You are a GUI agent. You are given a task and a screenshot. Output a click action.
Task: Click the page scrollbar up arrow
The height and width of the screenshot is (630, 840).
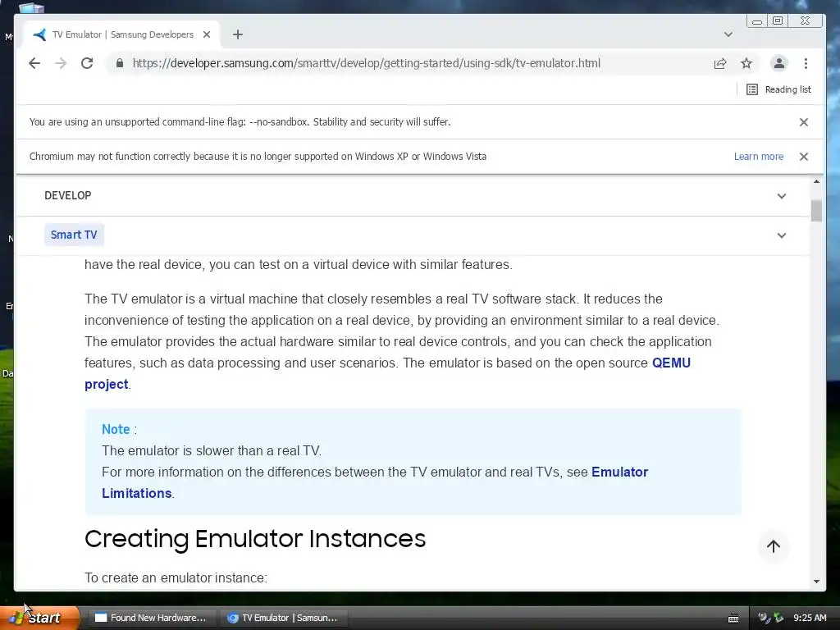[816, 181]
